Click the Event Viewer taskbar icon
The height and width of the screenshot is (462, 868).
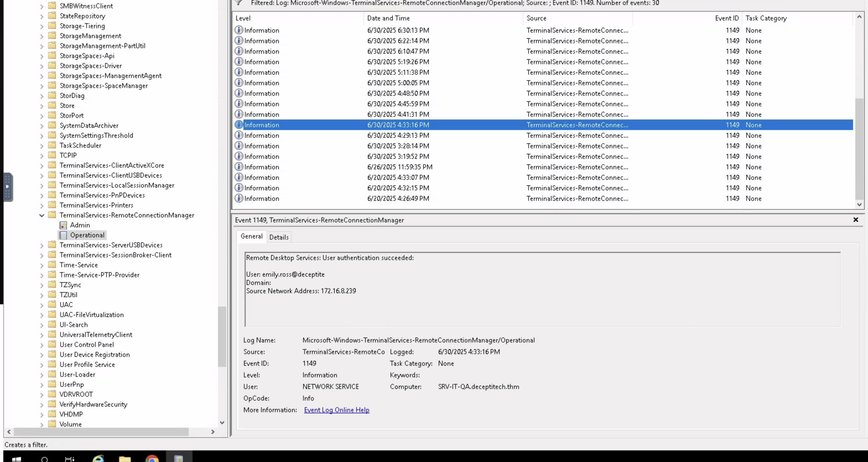[x=179, y=459]
